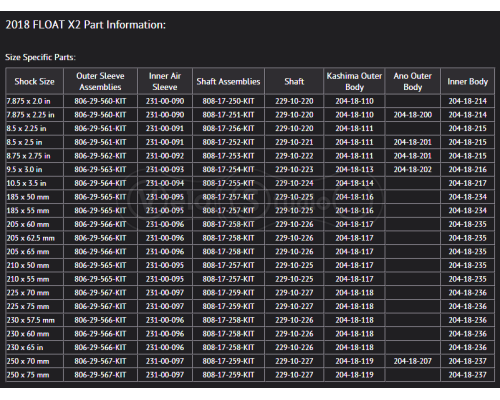
Task: Click the '250 x 75 mm' shock size cell
Action: 34,375
